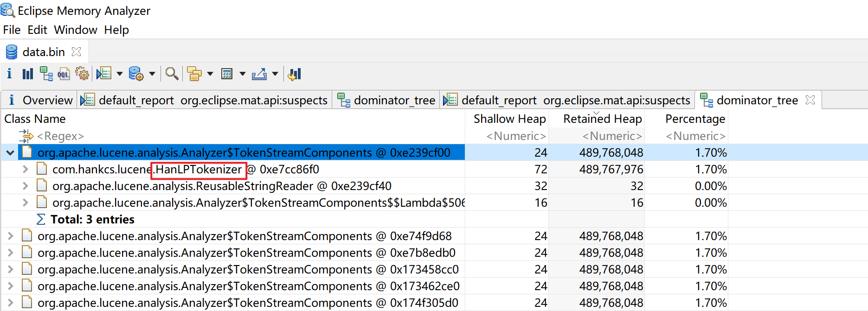Select the TokenStreamComponents @ 0x173458cc0 entry

pos(248,270)
